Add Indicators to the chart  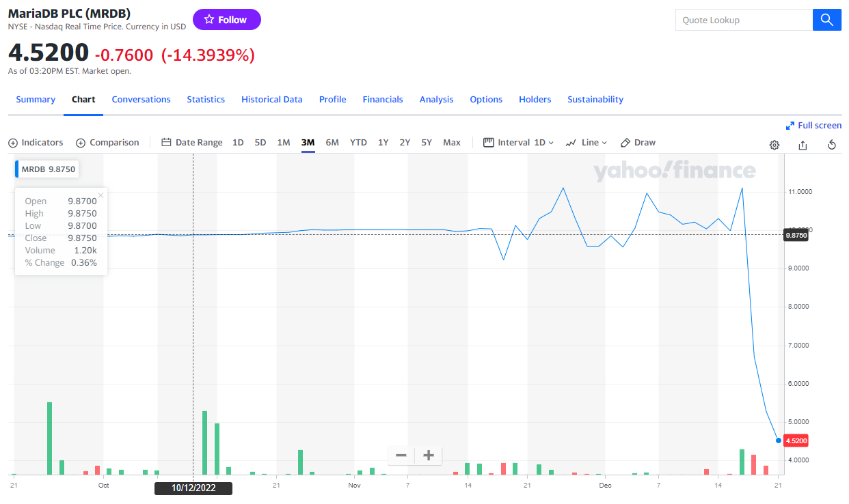point(36,143)
